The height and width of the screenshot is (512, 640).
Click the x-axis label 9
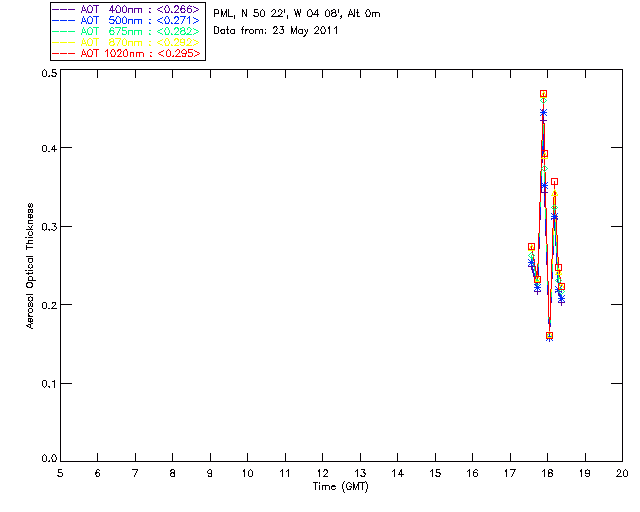[x=210, y=473]
